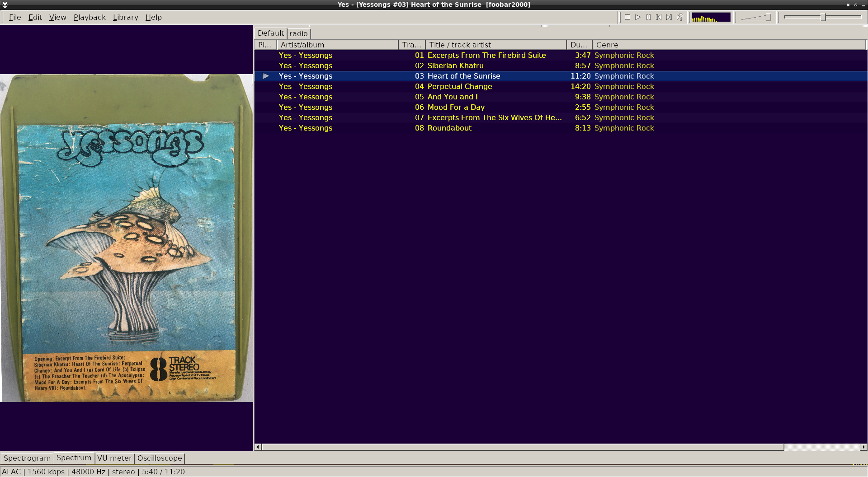This screenshot has height=477, width=868.
Task: Skip to the previous track
Action: 659,17
